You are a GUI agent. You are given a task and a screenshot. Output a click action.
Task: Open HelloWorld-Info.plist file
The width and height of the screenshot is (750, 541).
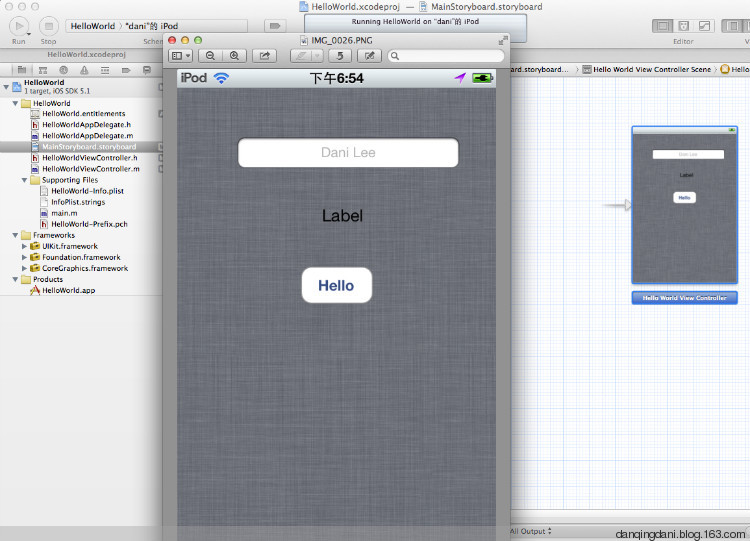tap(87, 191)
